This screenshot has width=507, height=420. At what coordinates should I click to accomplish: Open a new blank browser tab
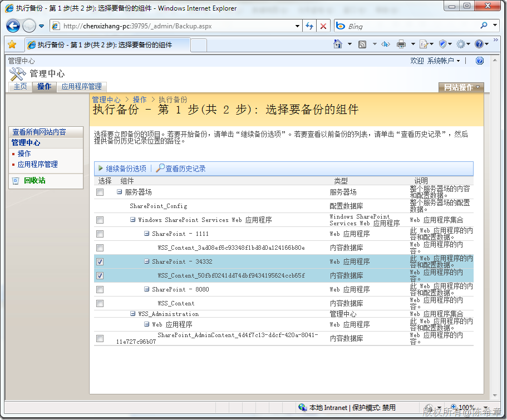click(x=199, y=45)
